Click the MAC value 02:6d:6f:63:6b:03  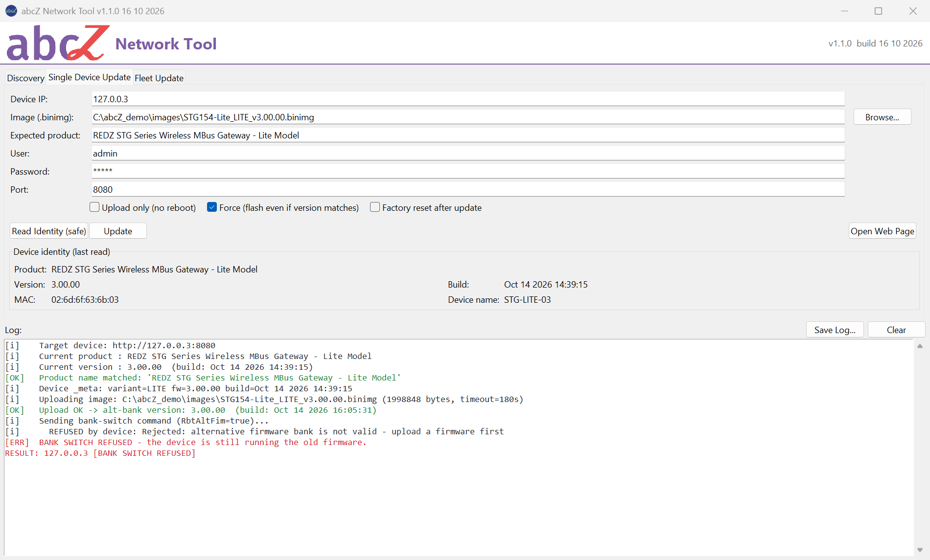click(85, 299)
